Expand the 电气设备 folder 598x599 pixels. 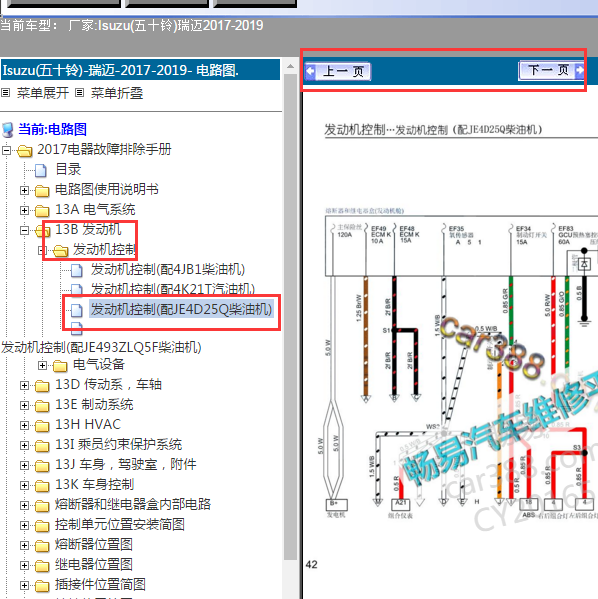pyautogui.click(x=42, y=366)
